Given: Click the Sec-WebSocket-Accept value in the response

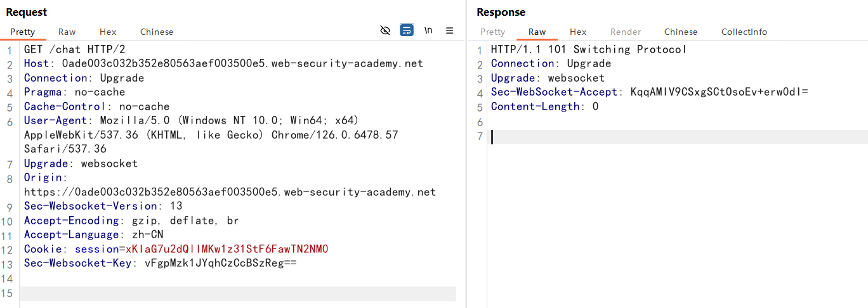Looking at the screenshot, I should [x=719, y=92].
